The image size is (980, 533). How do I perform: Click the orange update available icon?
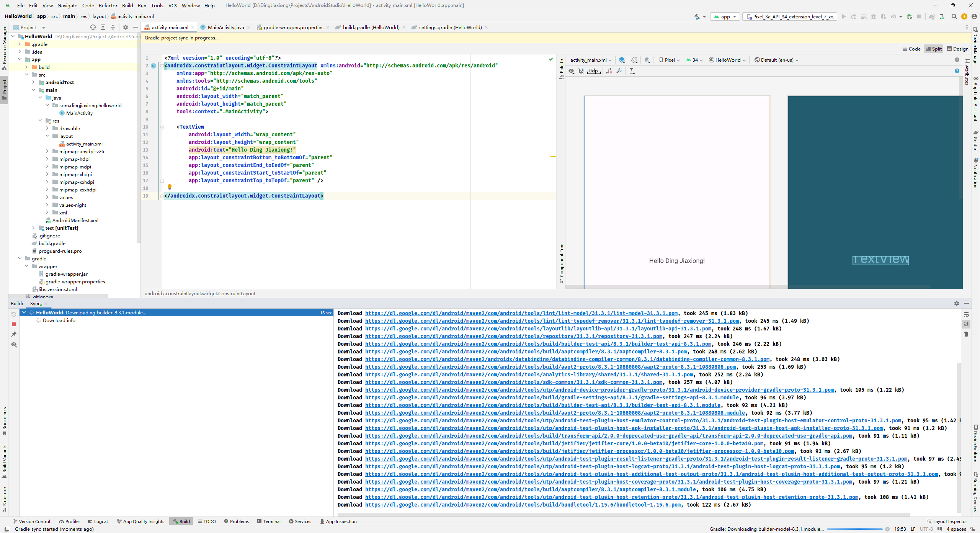tap(964, 16)
